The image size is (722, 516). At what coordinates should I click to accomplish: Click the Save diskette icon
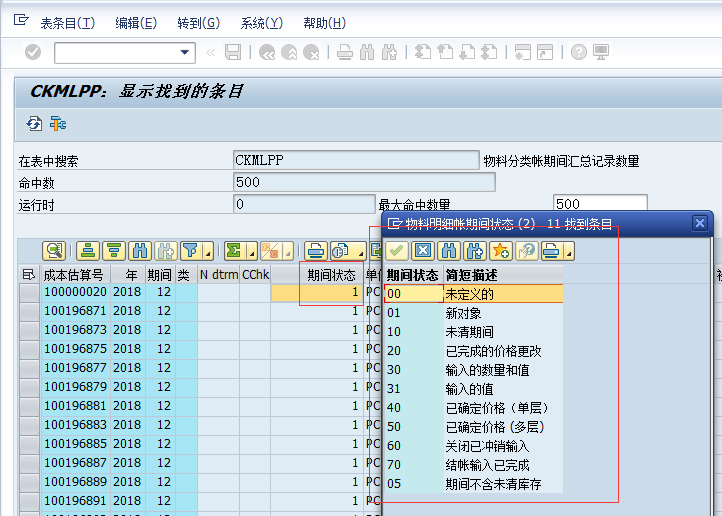(233, 52)
